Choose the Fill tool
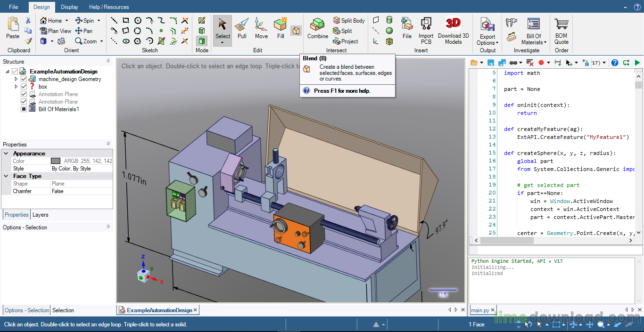Image resolution: width=644 pixels, height=332 pixels. 281,29
